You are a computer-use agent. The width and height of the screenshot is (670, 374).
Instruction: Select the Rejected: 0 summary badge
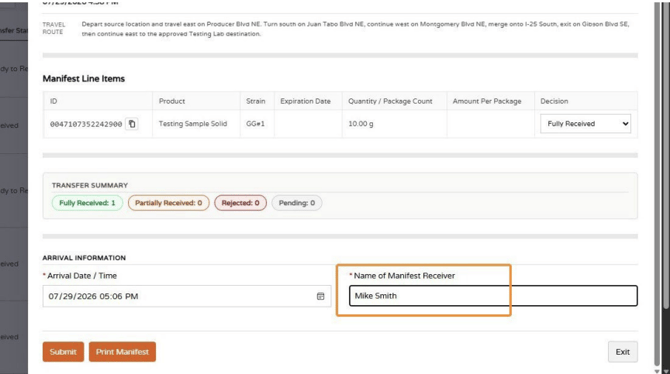241,203
